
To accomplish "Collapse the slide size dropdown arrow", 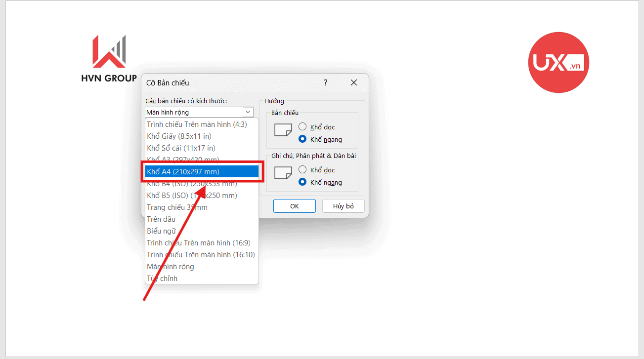I will tap(248, 112).
